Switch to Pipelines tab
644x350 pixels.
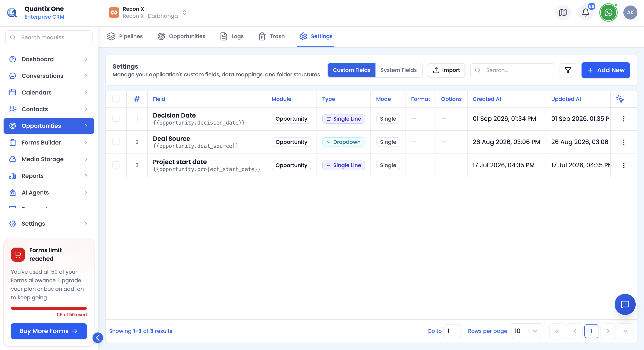point(125,37)
